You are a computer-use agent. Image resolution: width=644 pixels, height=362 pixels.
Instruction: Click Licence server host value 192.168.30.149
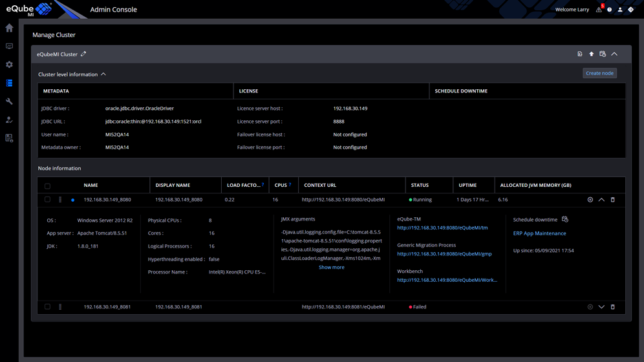[x=350, y=109]
